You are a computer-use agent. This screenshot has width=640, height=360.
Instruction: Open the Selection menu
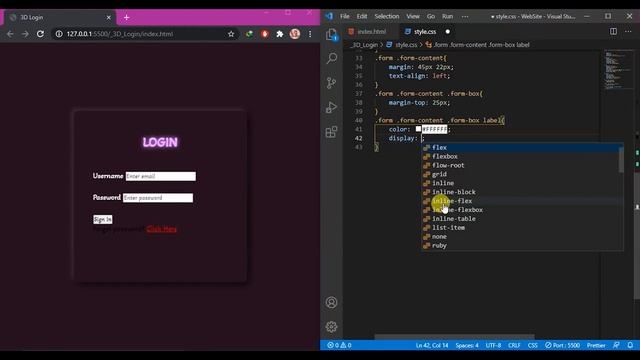(387, 16)
